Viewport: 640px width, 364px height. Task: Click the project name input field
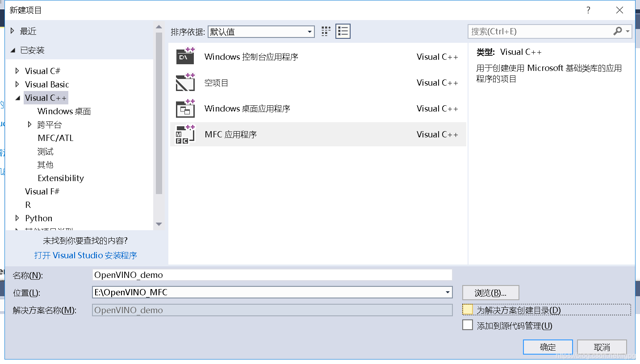(x=272, y=275)
